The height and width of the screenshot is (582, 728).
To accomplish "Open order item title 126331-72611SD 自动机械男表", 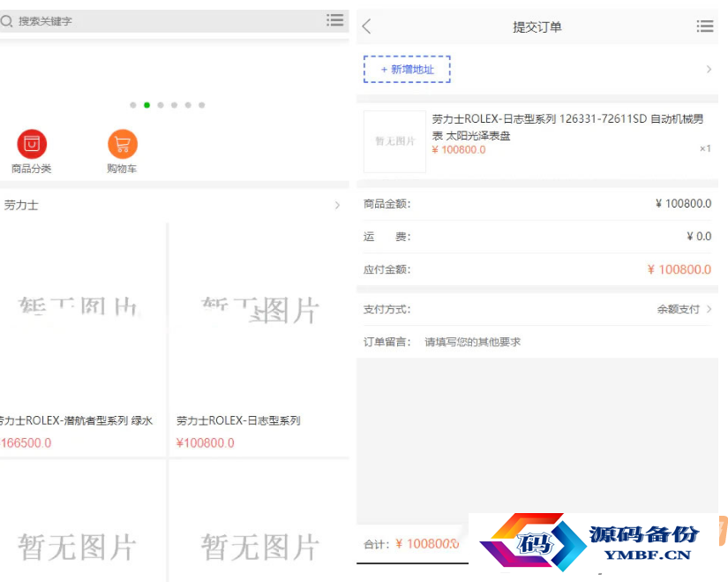I will 567,127.
